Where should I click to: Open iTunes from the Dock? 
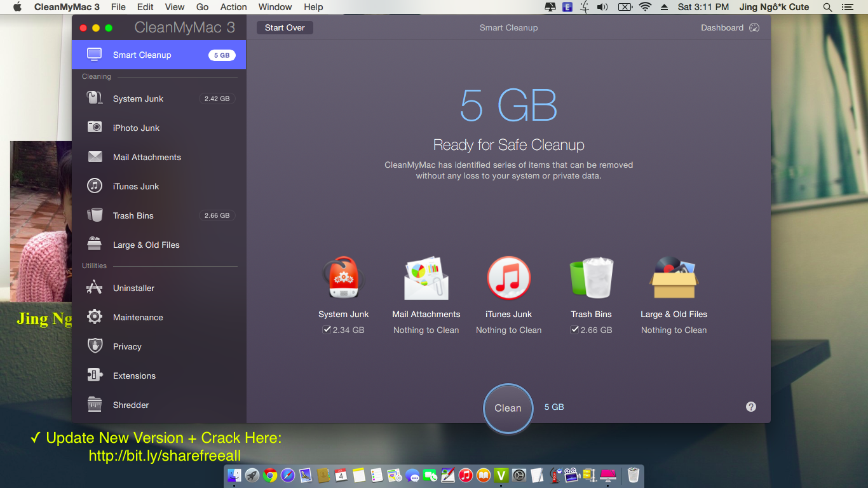[466, 475]
